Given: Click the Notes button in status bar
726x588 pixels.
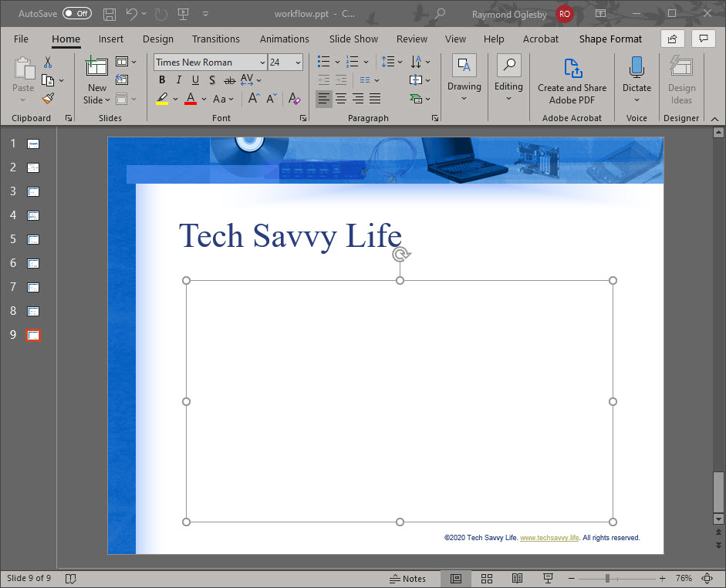Looking at the screenshot, I should pos(408,579).
